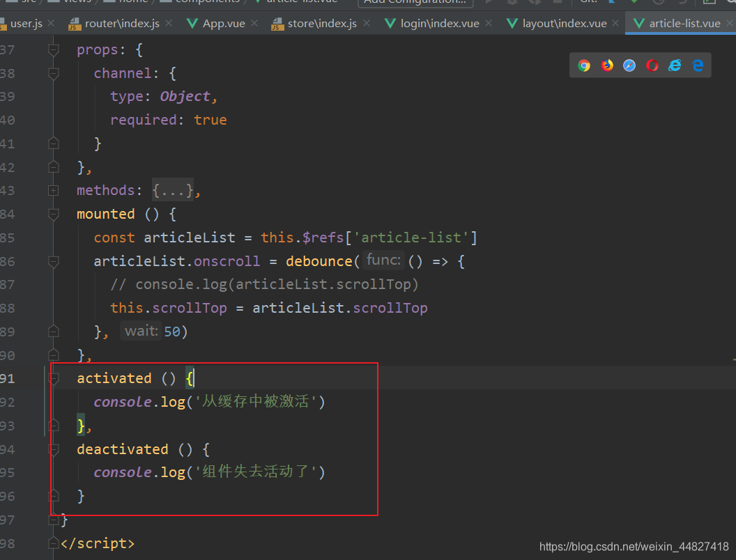Viewport: 736px width, 560px height.
Task: Click the 'debounce' function call
Action: tap(319, 260)
